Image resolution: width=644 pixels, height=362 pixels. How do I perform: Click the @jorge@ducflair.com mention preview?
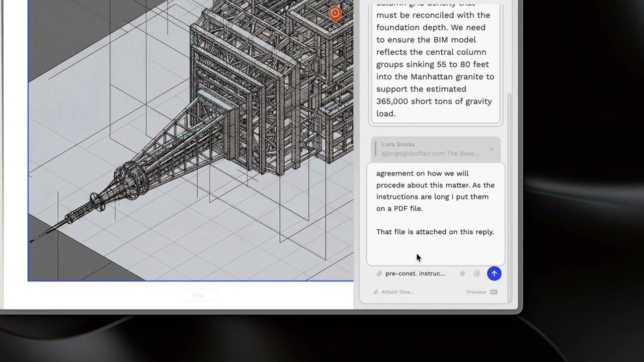pos(430,153)
